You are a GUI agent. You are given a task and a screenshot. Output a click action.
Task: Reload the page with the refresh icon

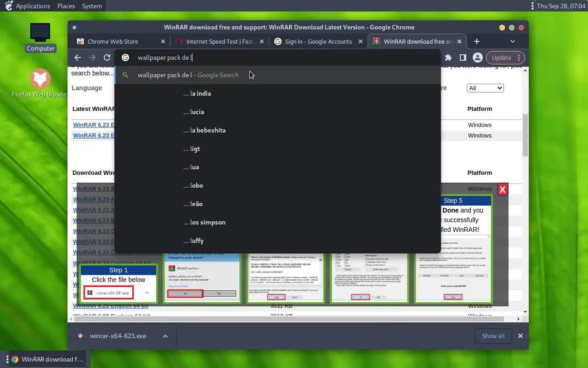point(107,57)
